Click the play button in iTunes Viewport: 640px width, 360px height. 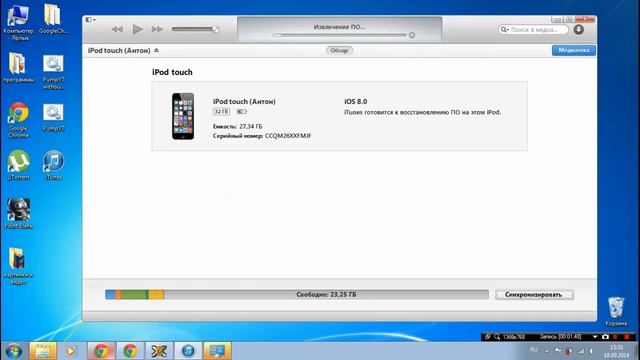click(138, 29)
